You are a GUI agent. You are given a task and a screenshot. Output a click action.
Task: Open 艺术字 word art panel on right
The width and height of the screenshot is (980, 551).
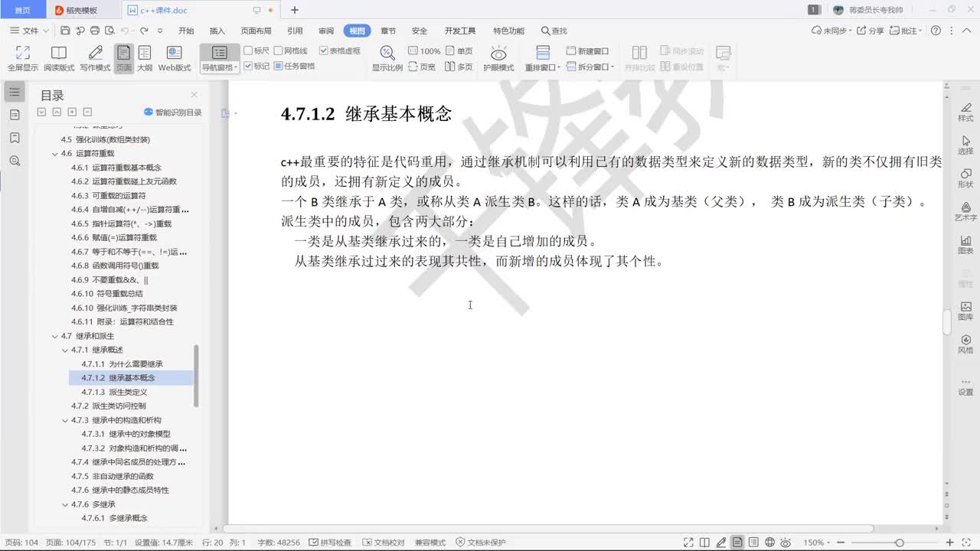click(965, 210)
